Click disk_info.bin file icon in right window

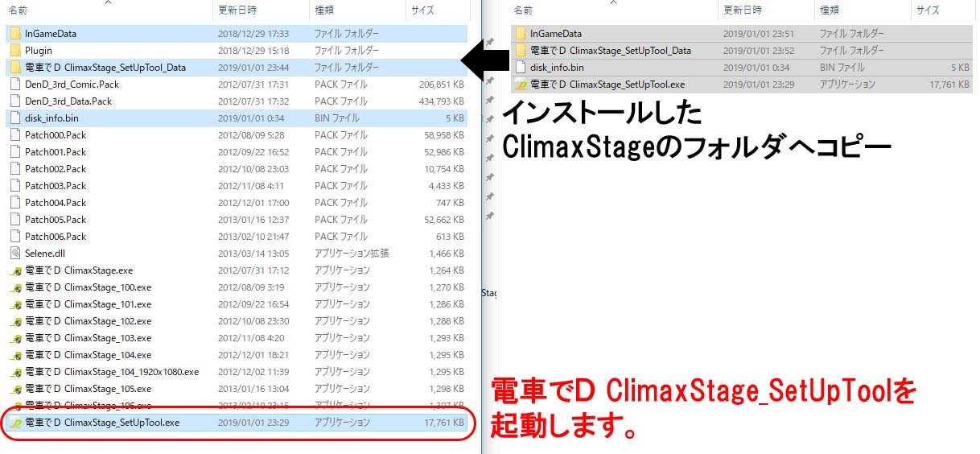point(521,68)
